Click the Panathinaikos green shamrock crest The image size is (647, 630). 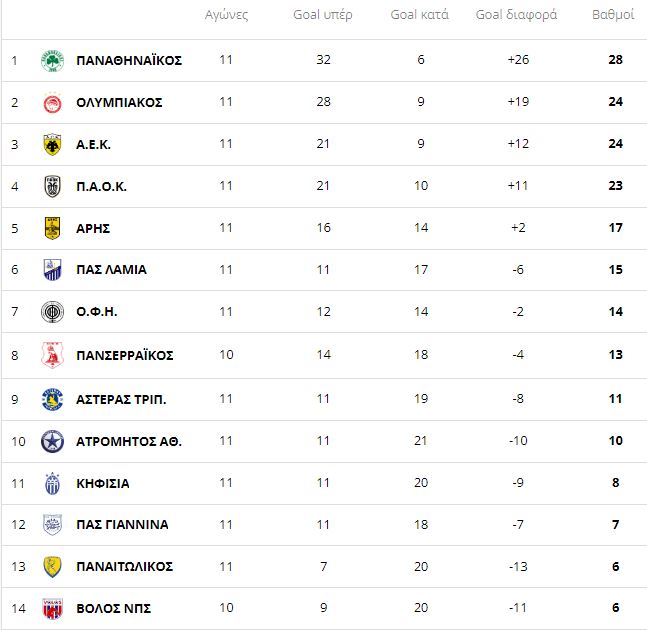point(52,61)
